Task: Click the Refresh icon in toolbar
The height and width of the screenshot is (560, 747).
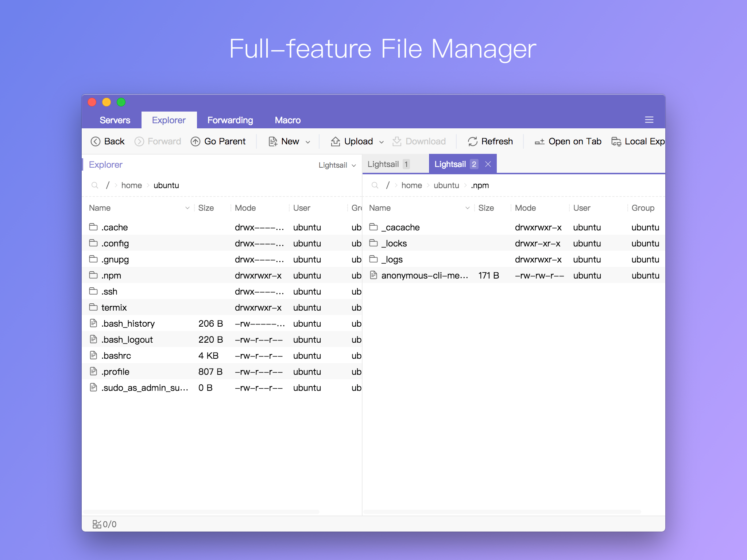Action: (473, 141)
